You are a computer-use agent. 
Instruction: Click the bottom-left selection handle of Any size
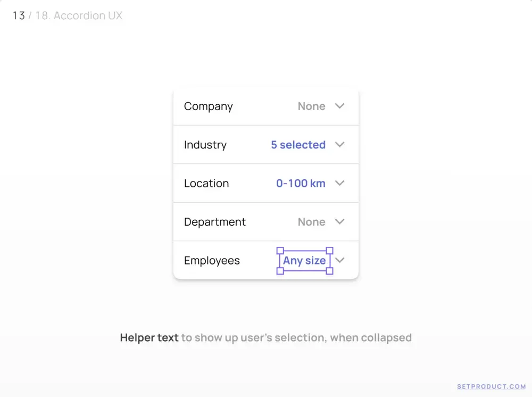tap(280, 271)
